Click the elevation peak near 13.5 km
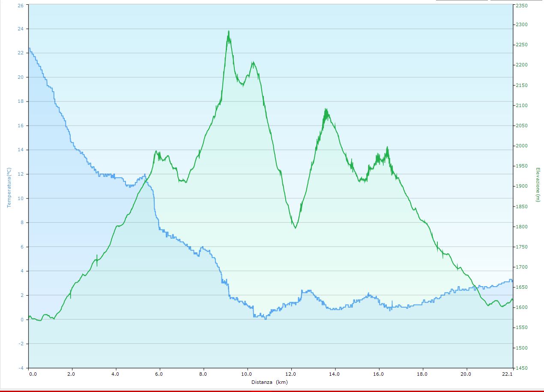Viewport: 544px width, 392px height. (326, 110)
